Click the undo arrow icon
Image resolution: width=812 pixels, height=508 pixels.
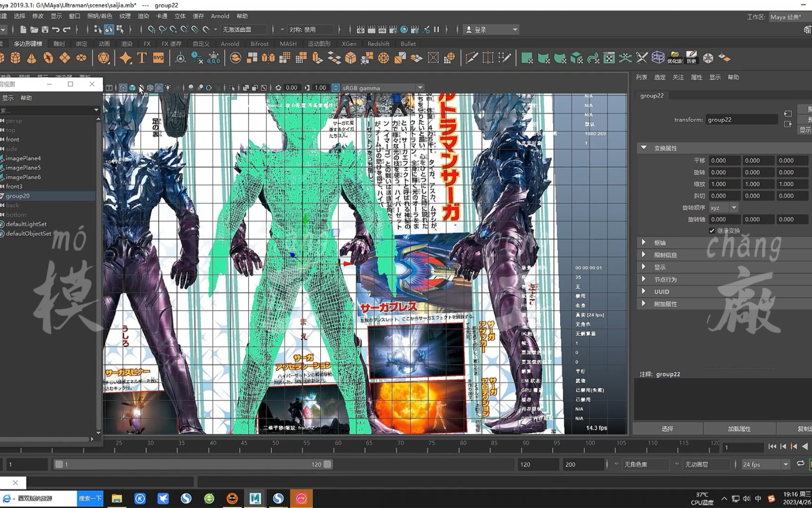[x=56, y=30]
